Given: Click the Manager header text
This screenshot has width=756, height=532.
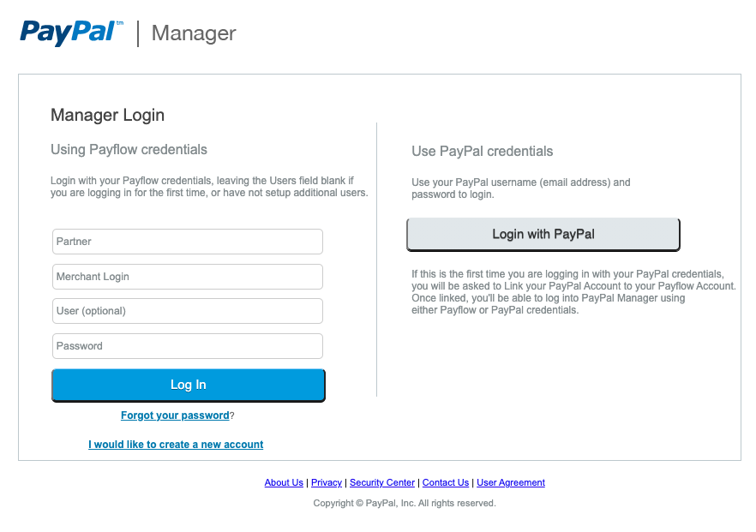Looking at the screenshot, I should [x=194, y=33].
